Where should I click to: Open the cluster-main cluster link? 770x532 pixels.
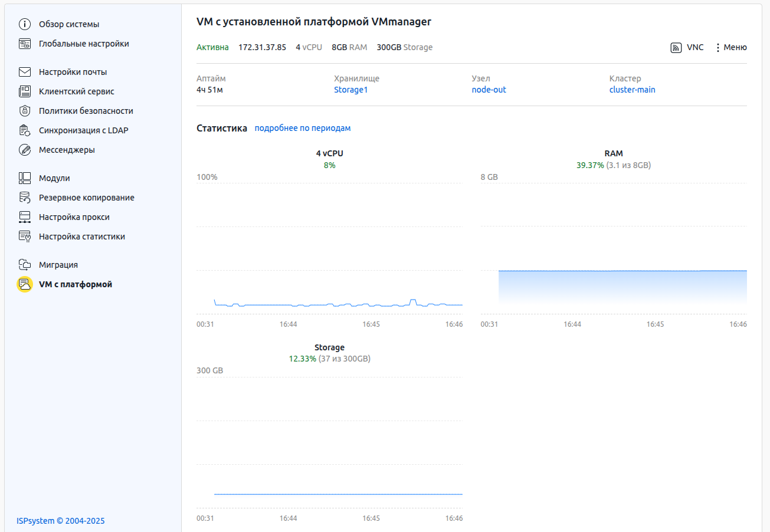(632, 90)
